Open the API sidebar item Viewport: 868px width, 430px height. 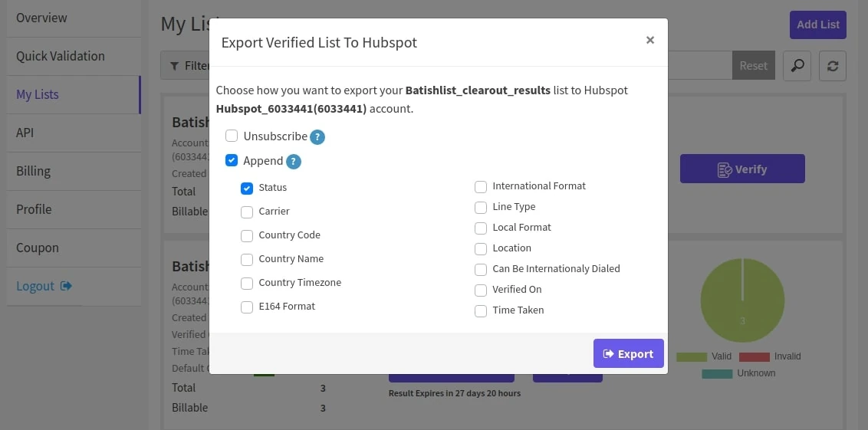point(74,133)
